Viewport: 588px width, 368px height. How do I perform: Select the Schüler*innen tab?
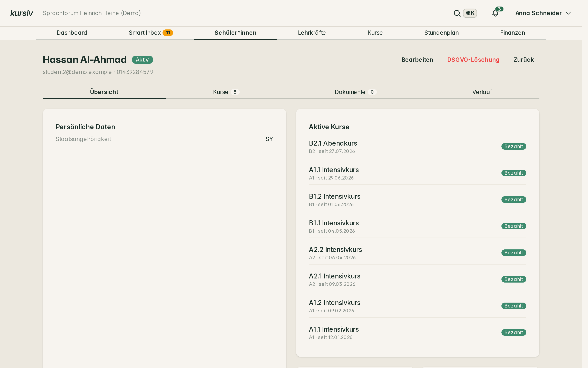click(235, 33)
